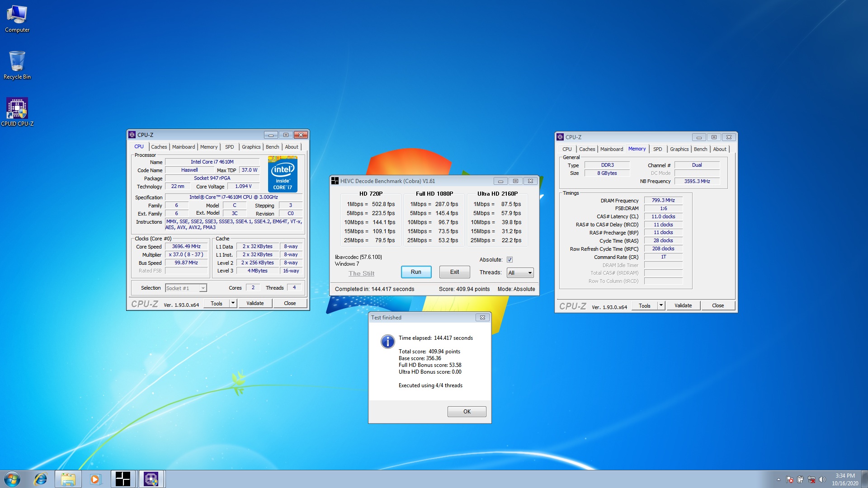
Task: Click Exit button in HEVC Benchmark
Action: (x=455, y=272)
